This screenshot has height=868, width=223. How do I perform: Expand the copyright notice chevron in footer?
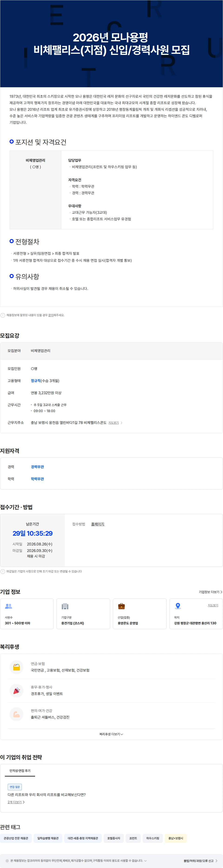click(145, 861)
